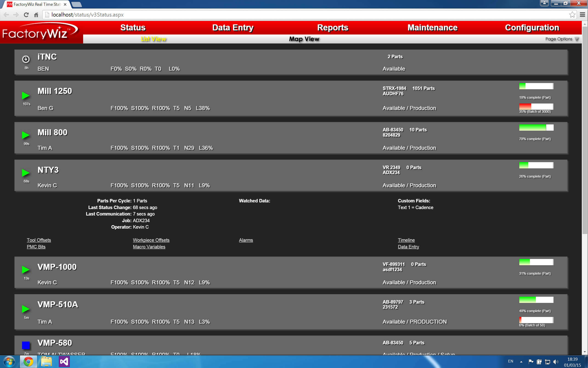Open Visual Studio from the taskbar
This screenshot has height=368, width=588.
[x=64, y=362]
